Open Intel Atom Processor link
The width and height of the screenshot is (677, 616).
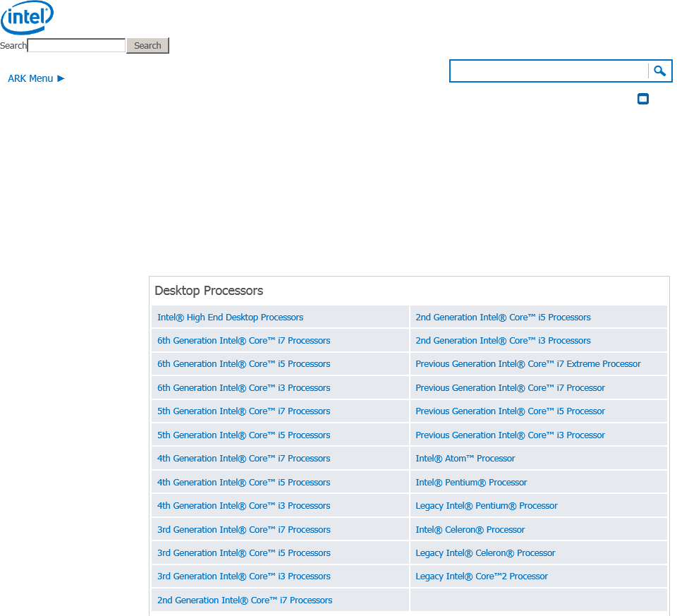coord(465,459)
